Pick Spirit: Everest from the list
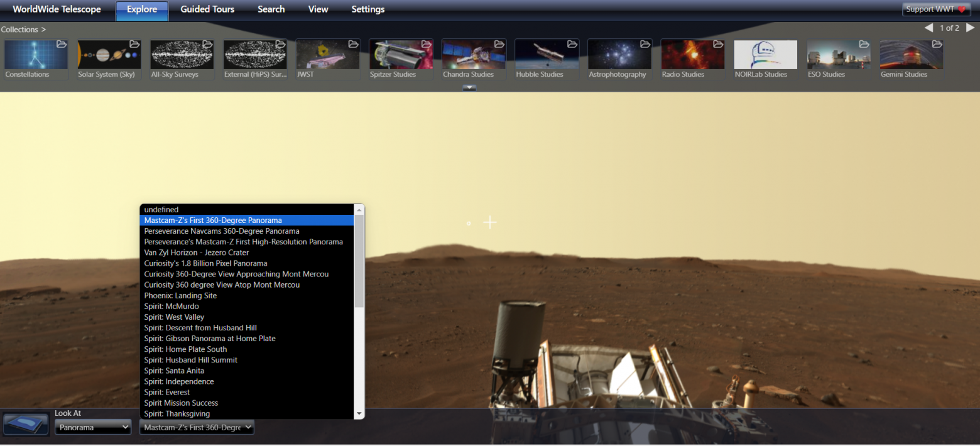Viewport: 980px width, 446px height. coord(247,392)
